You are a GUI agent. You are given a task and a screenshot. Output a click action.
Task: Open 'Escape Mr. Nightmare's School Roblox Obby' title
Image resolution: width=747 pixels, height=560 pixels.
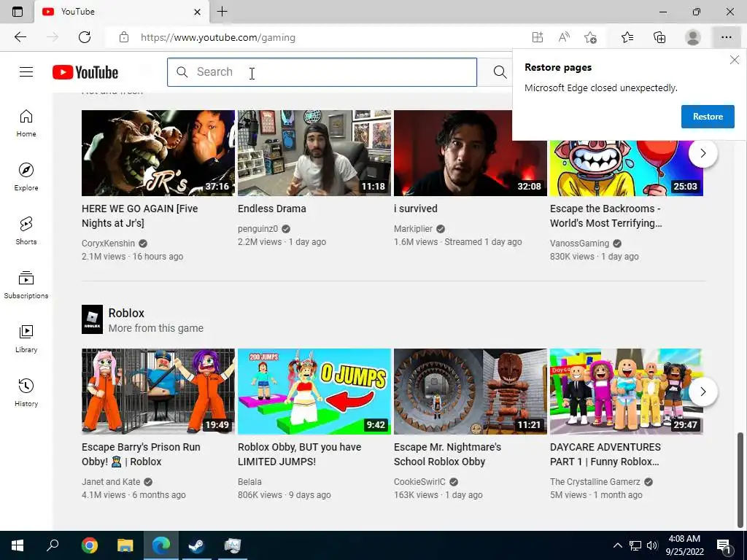pos(447,454)
